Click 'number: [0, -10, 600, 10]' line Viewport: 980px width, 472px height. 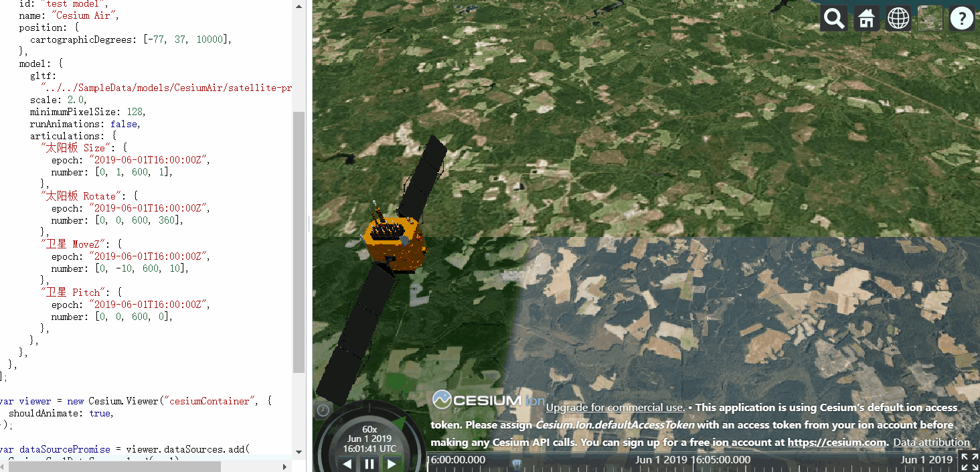[120, 268]
